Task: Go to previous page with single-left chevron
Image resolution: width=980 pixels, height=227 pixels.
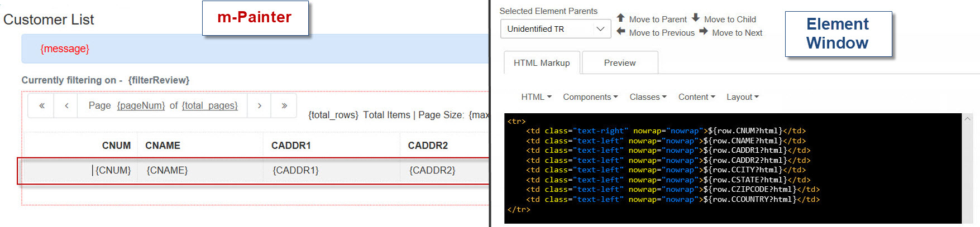Action: click(66, 105)
